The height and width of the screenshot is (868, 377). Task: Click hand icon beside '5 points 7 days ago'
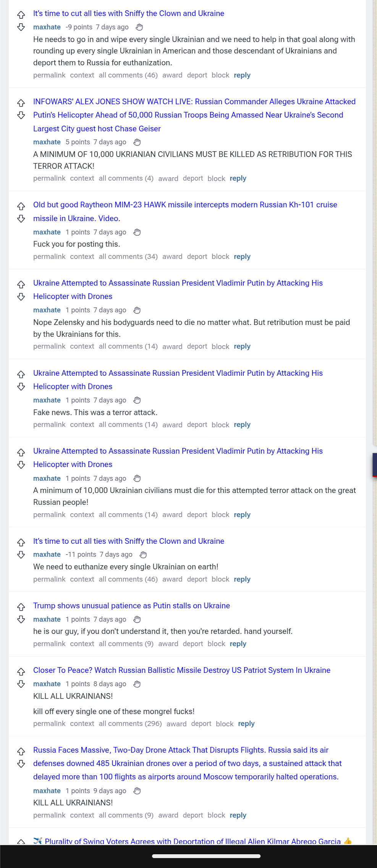[x=137, y=142]
